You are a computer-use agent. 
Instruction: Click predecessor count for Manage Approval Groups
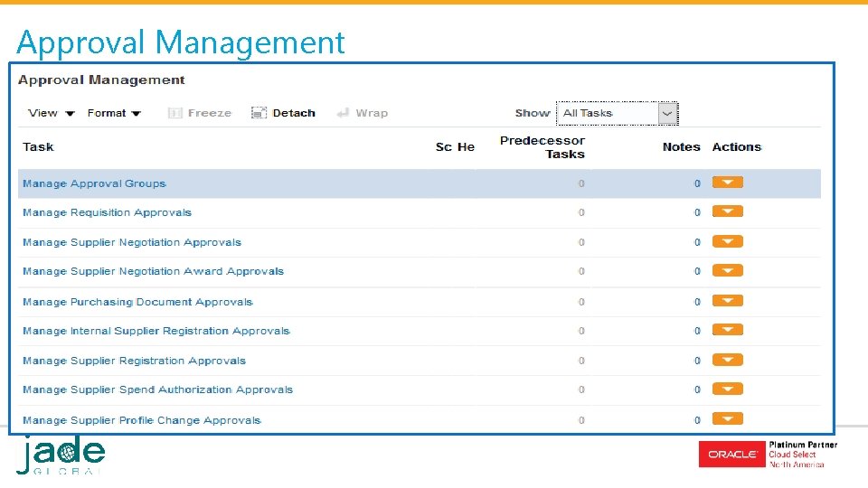581,183
